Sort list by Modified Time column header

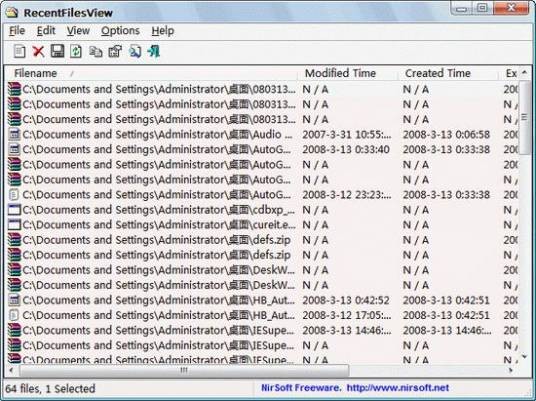point(348,73)
